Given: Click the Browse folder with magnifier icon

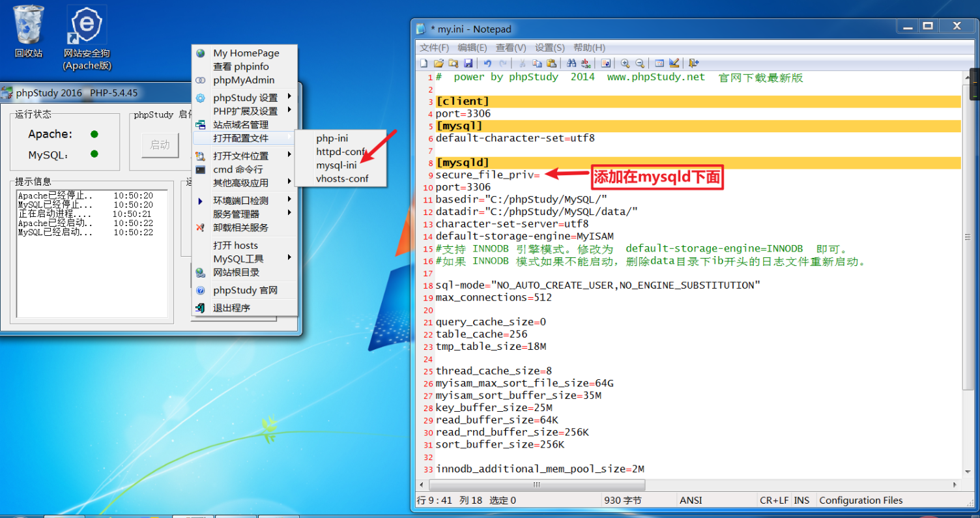Looking at the screenshot, I should [453, 63].
